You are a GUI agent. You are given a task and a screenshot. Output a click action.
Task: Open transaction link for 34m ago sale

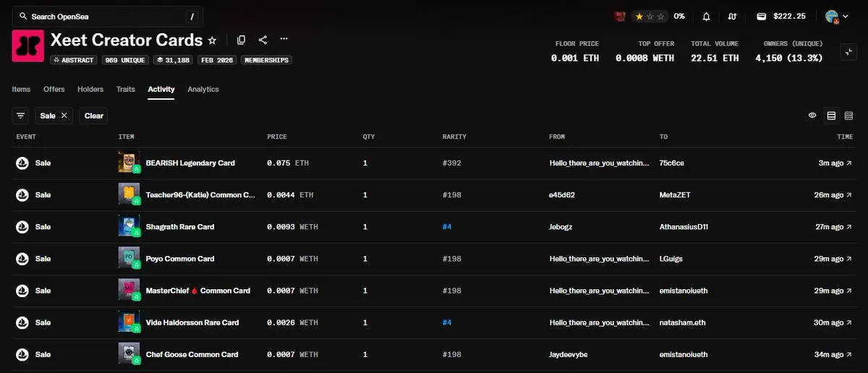coord(850,354)
